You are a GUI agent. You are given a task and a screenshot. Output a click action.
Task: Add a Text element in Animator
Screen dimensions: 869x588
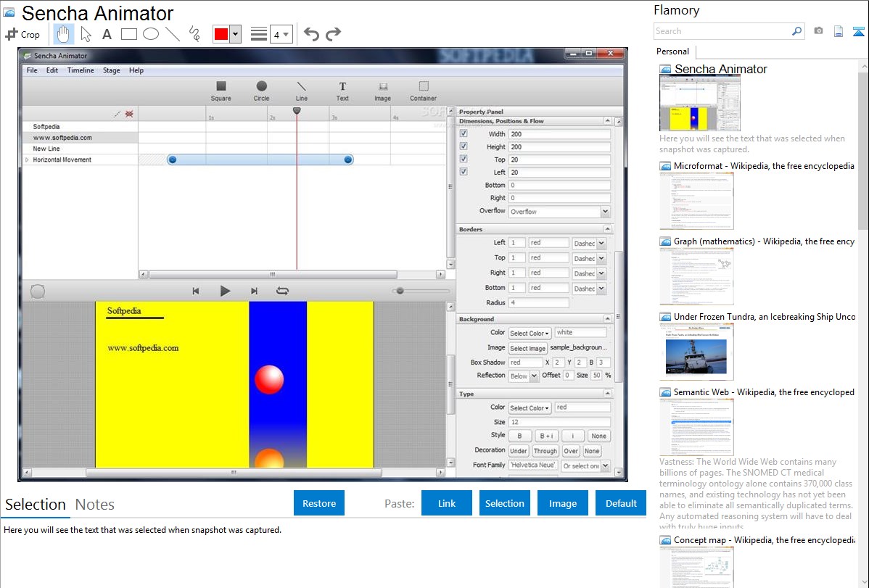pyautogui.click(x=342, y=91)
